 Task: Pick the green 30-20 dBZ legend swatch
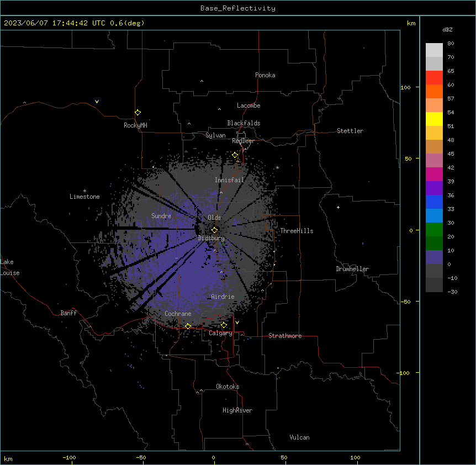(x=434, y=230)
